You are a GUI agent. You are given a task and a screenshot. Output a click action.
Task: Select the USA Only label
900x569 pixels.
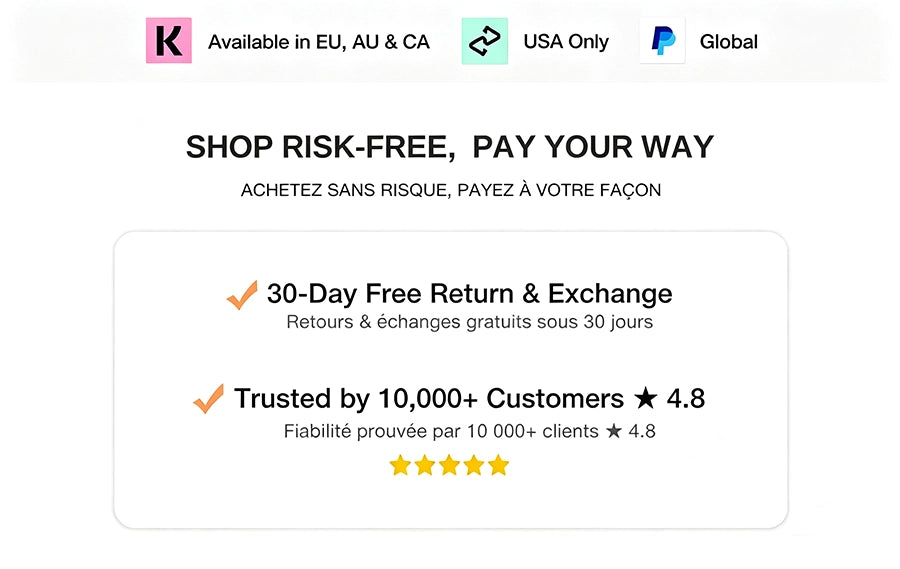(566, 42)
